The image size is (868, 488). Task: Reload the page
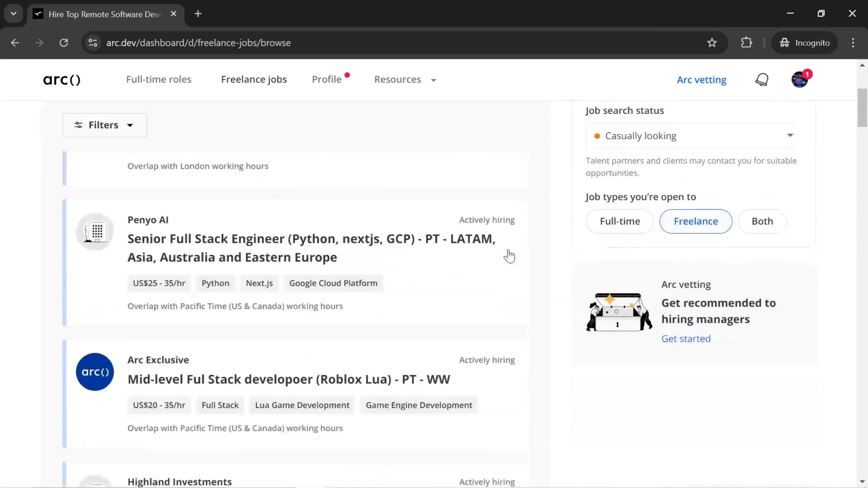(64, 43)
